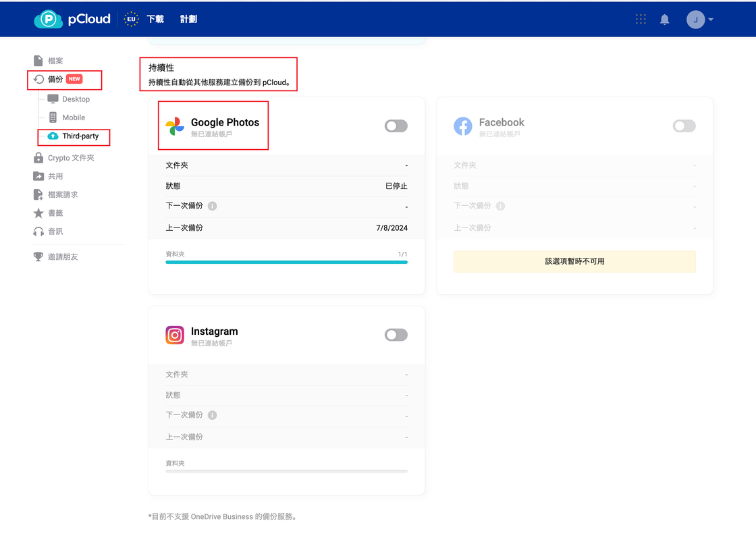Open the notifications bell

pos(664,20)
